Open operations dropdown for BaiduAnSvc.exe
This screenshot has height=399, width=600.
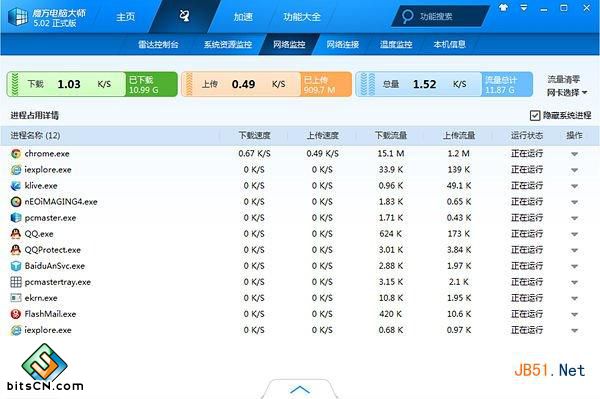574,267
